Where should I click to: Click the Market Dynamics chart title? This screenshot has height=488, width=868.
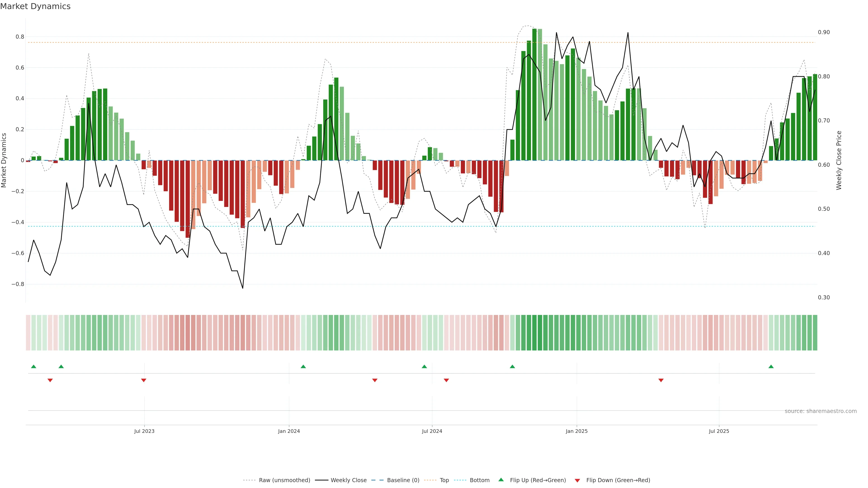[35, 6]
